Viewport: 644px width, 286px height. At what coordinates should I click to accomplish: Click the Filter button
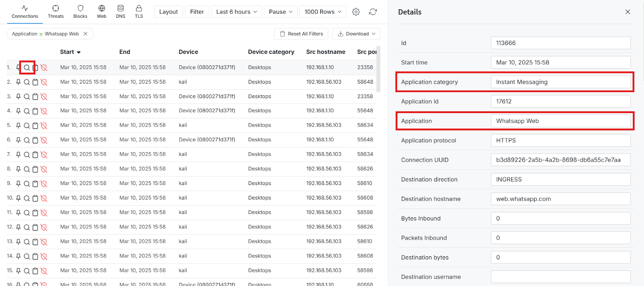coord(197,12)
